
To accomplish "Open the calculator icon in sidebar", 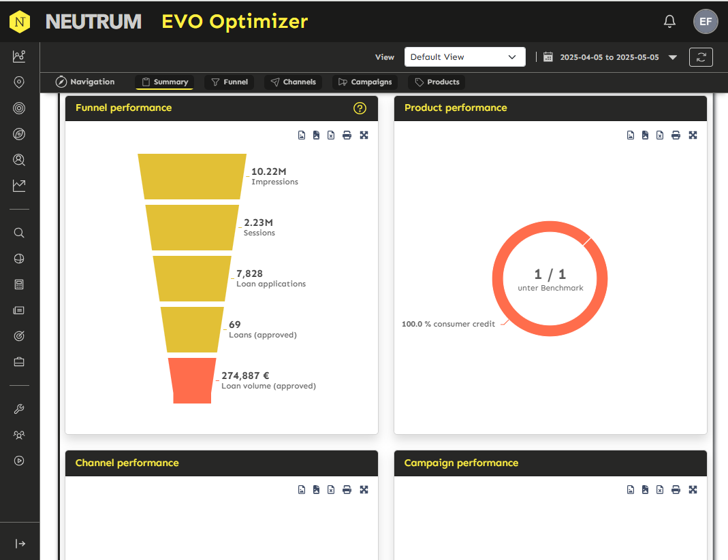I will tap(19, 284).
